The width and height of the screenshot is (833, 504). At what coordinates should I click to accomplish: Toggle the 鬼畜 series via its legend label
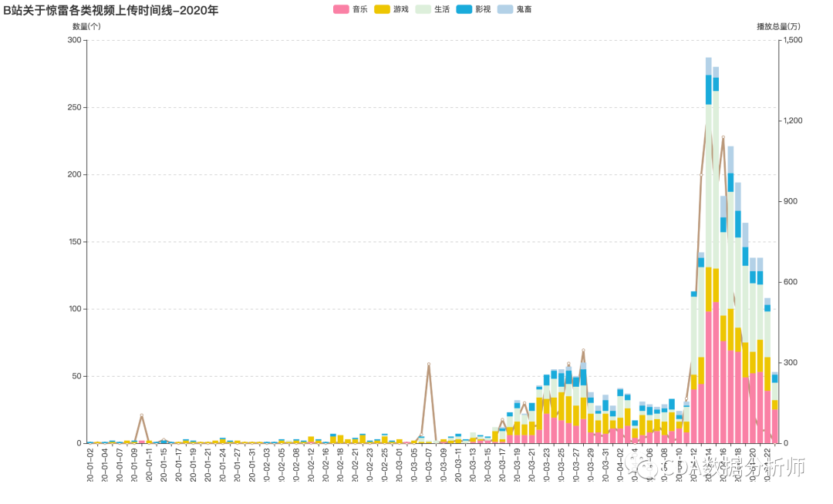[x=524, y=9]
